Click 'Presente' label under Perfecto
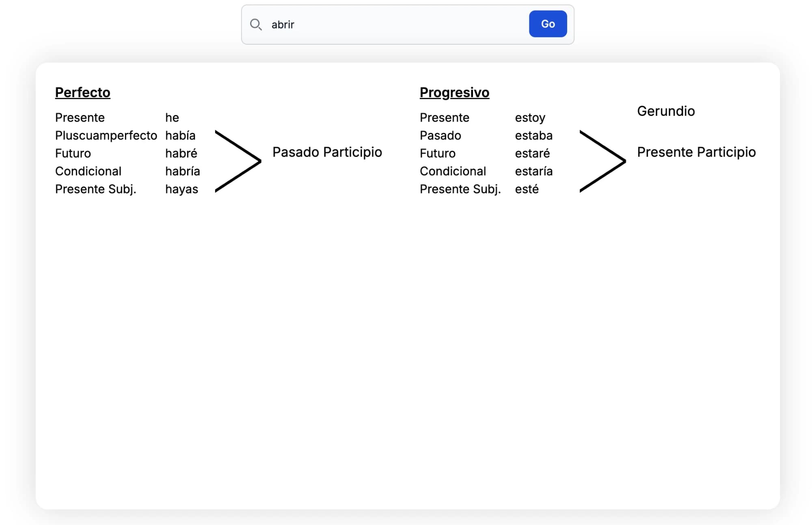The height and width of the screenshot is (525, 812). coord(80,117)
